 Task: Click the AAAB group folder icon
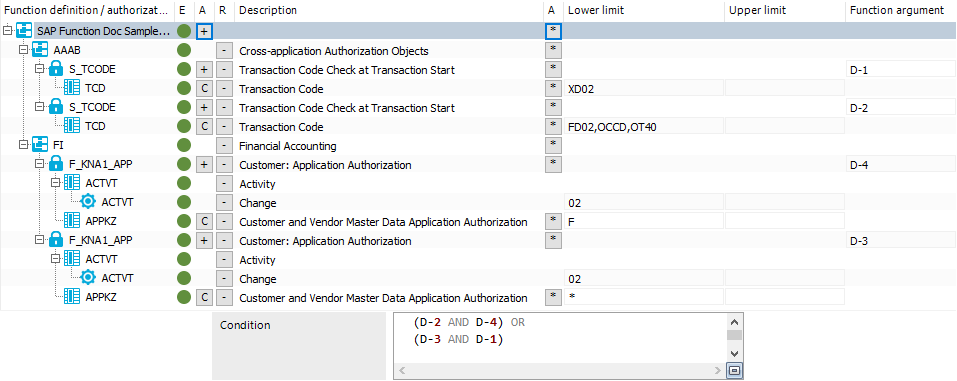(40, 50)
